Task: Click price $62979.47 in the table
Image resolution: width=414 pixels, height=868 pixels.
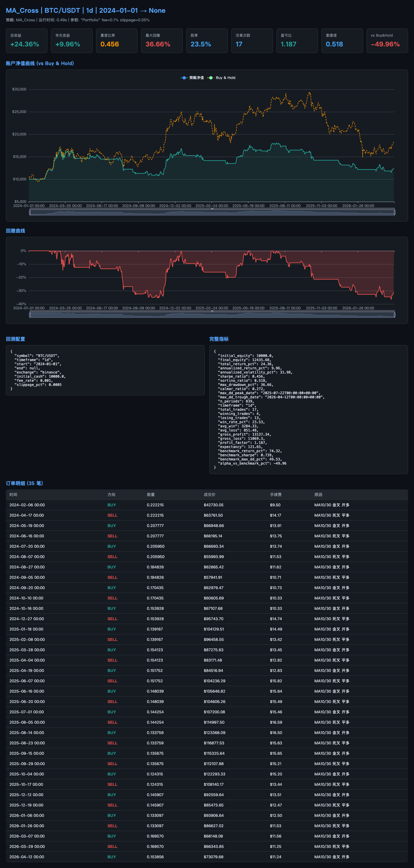Action: click(214, 588)
